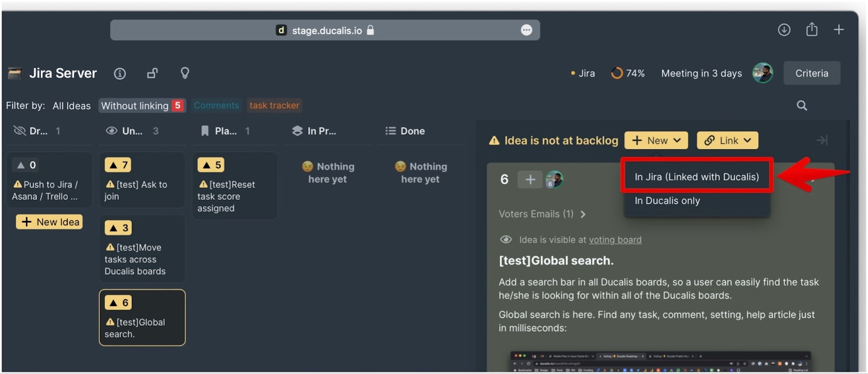Click the 74% progress ring indicator
This screenshot has width=868, height=374.
coord(617,73)
